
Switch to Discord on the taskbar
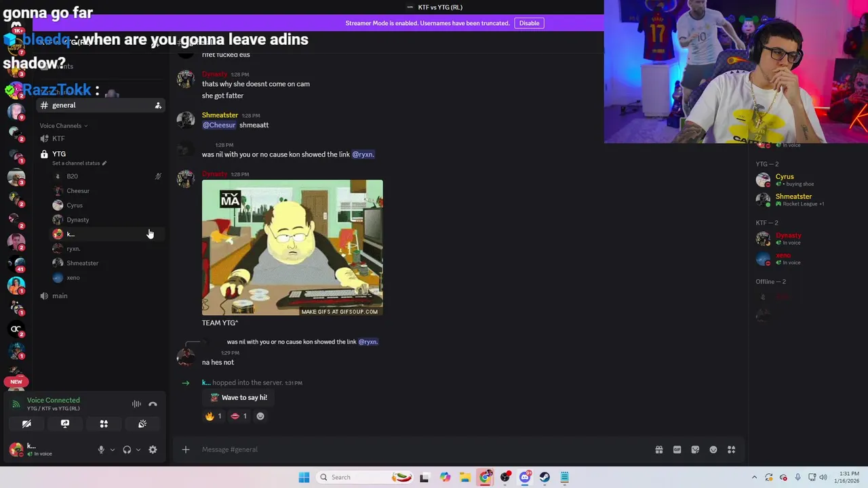[525, 477]
